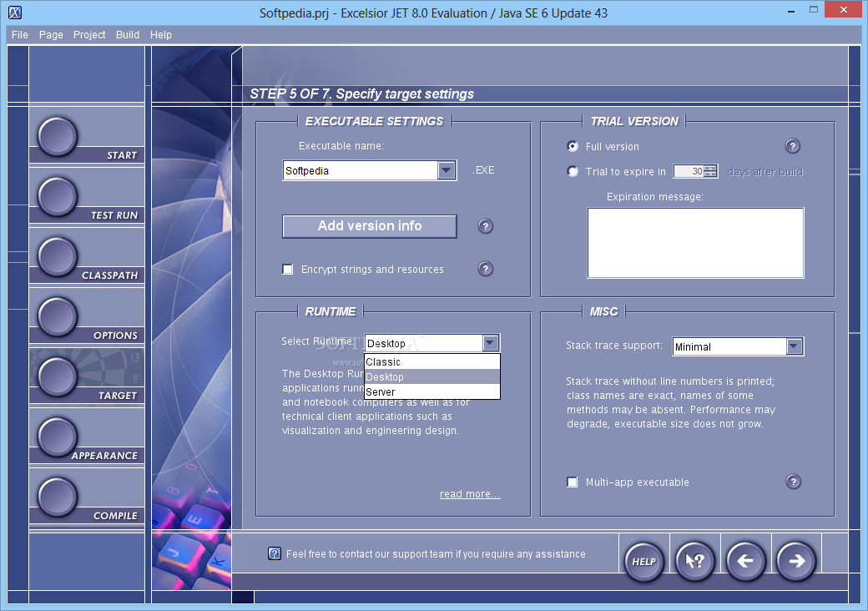Collapse the Select Runtime dropdown arrow
Viewport: 868px width, 611px height.
[x=490, y=343]
